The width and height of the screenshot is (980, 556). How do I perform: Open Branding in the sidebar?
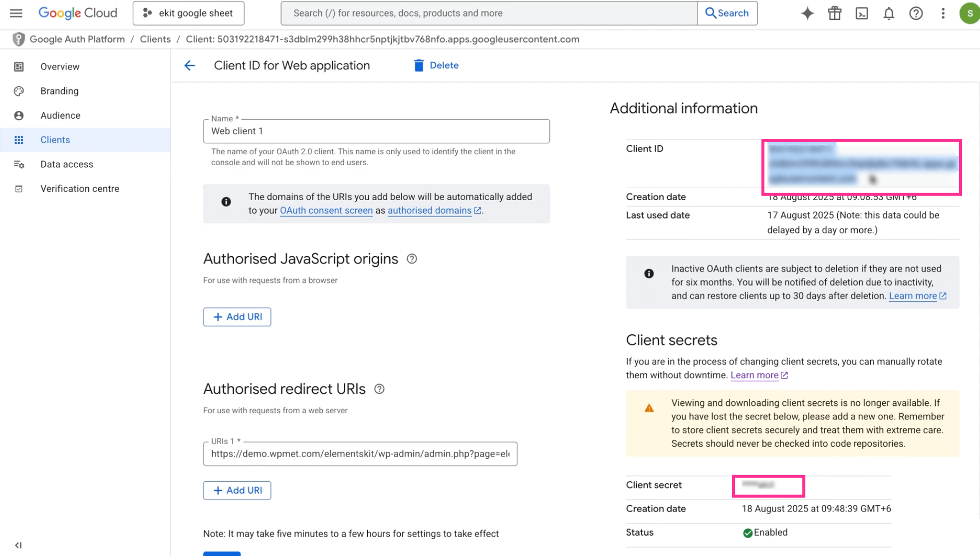[85, 91]
